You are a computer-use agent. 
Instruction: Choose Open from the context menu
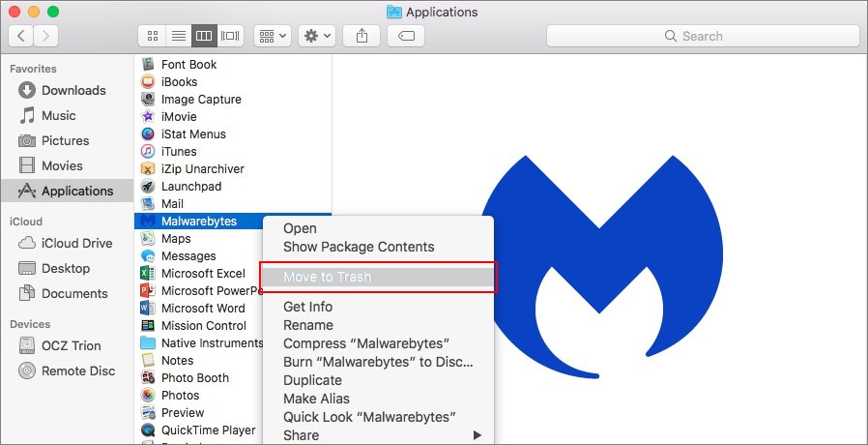click(x=378, y=228)
